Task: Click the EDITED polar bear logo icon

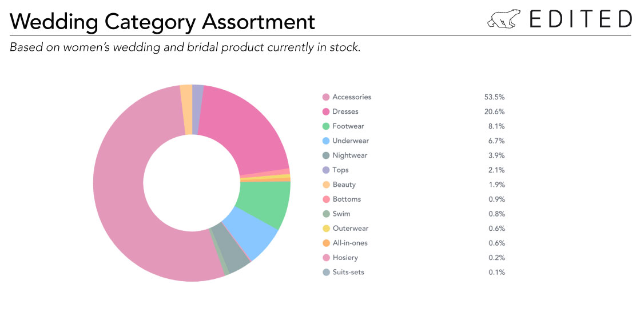Action: [x=504, y=19]
